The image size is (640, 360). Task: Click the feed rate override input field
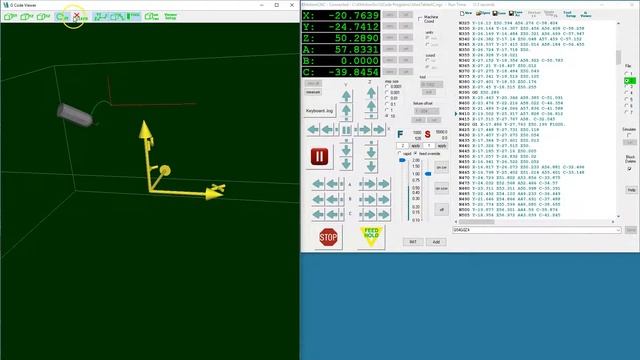pyautogui.click(x=402, y=146)
